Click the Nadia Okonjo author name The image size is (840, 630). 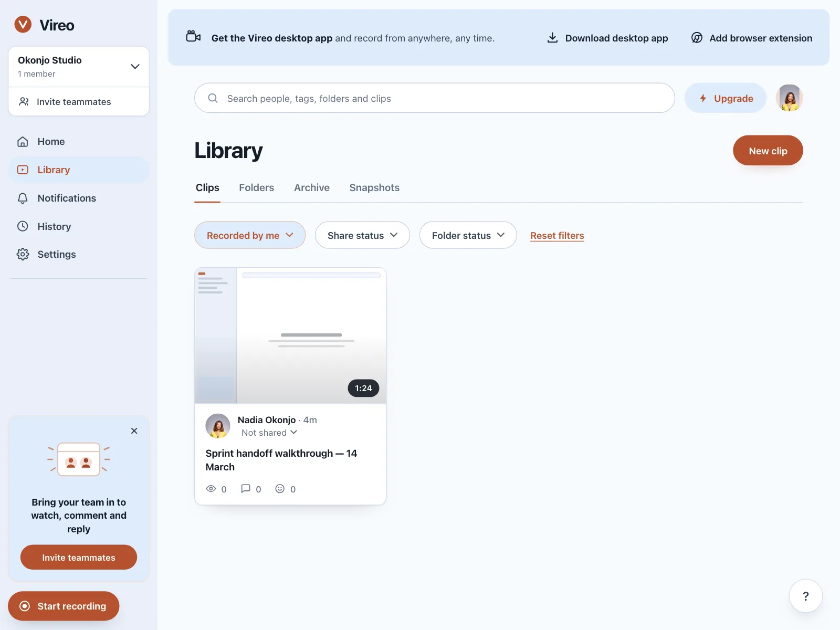tap(267, 420)
